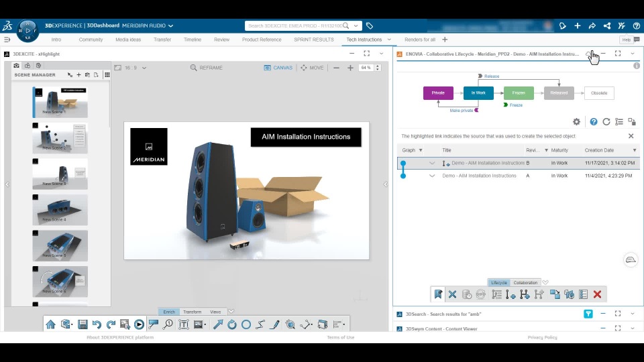This screenshot has width=644, height=362.
Task: Click the REFRAME button
Action: 206,68
